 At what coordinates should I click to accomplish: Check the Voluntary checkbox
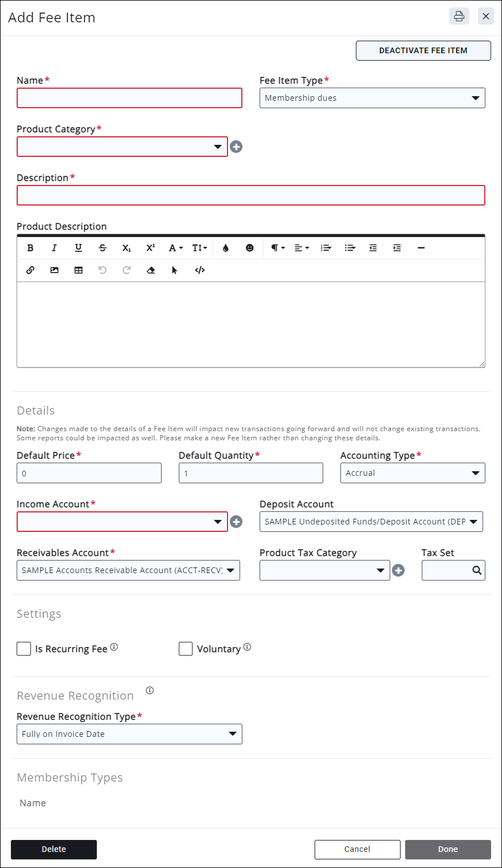pos(186,649)
